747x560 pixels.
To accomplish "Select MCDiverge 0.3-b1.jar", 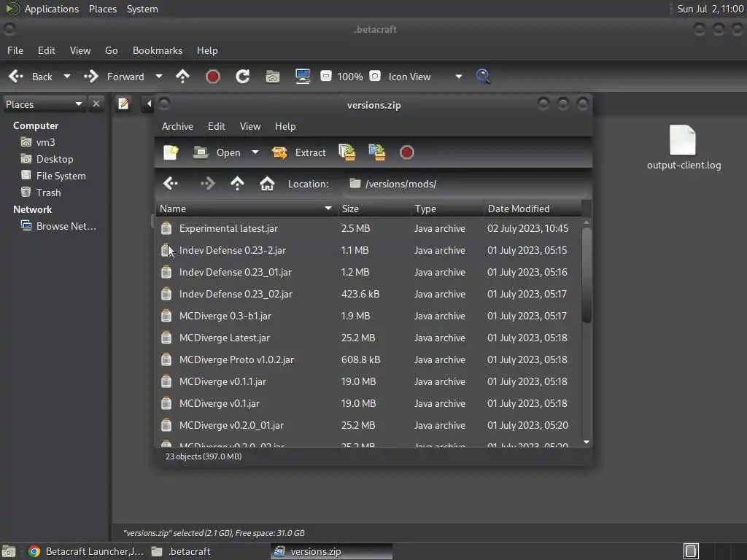I will click(368, 316).
